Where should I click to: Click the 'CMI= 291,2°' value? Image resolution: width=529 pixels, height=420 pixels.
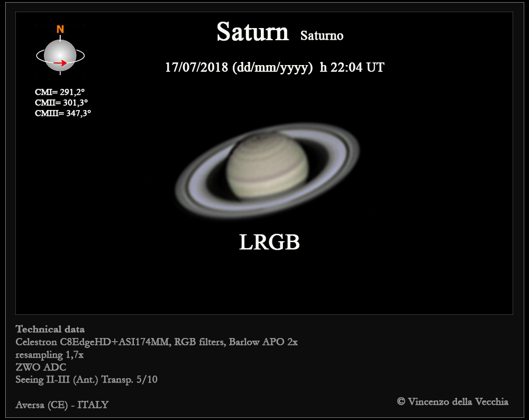tap(60, 92)
